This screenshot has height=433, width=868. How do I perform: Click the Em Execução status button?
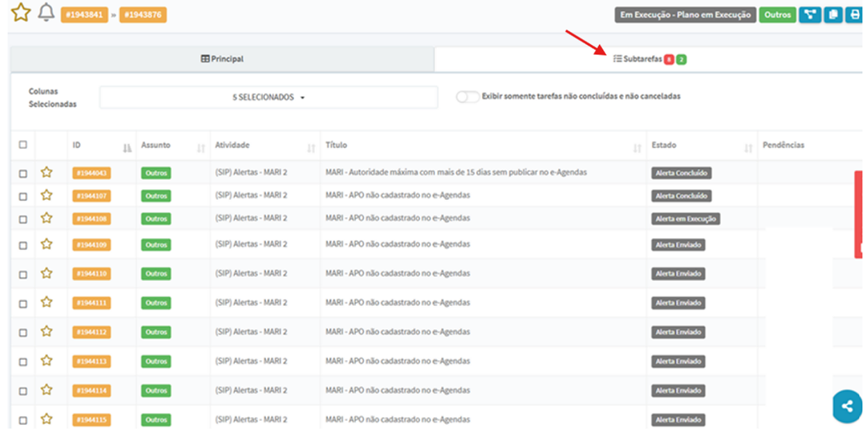click(x=686, y=15)
